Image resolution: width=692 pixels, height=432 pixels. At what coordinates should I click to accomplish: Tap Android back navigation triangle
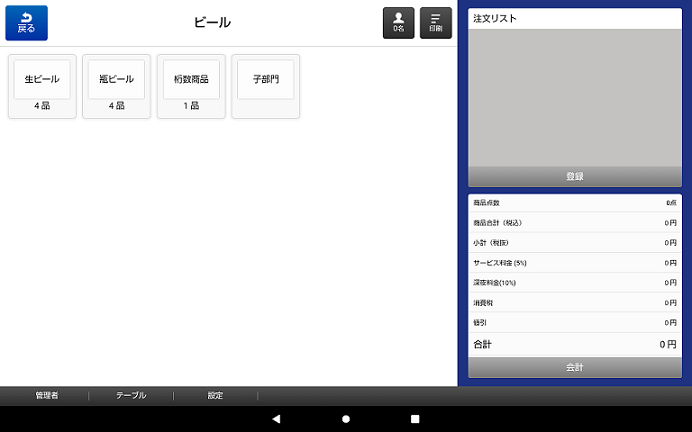277,418
